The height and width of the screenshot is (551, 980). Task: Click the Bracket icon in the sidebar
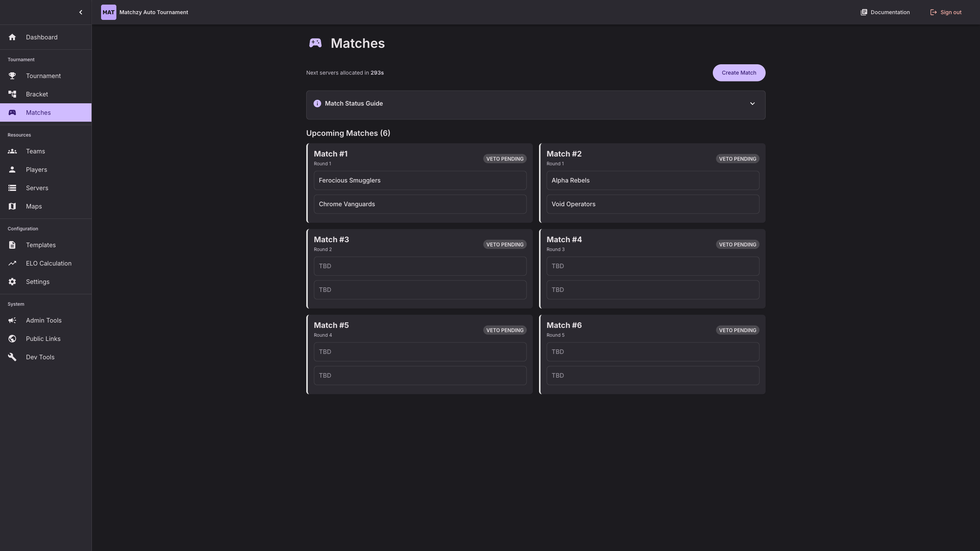click(12, 94)
